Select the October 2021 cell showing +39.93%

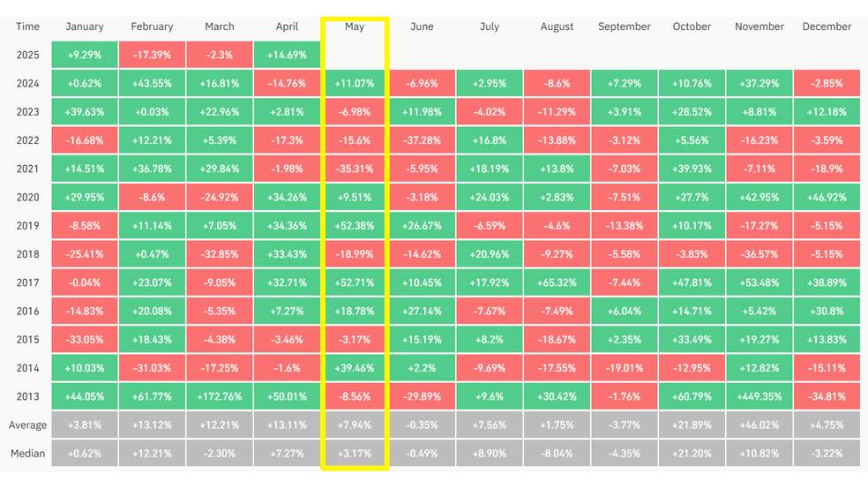(x=692, y=169)
